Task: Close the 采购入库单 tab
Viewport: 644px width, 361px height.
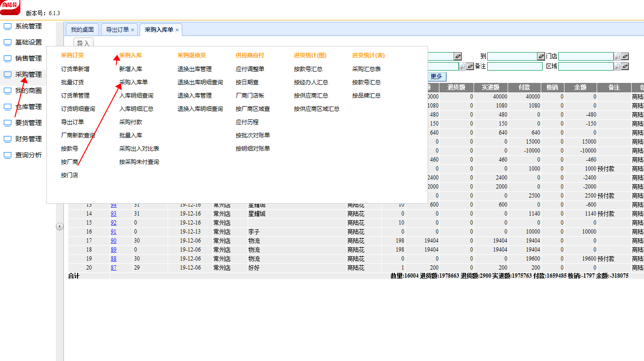Action: tap(177, 30)
